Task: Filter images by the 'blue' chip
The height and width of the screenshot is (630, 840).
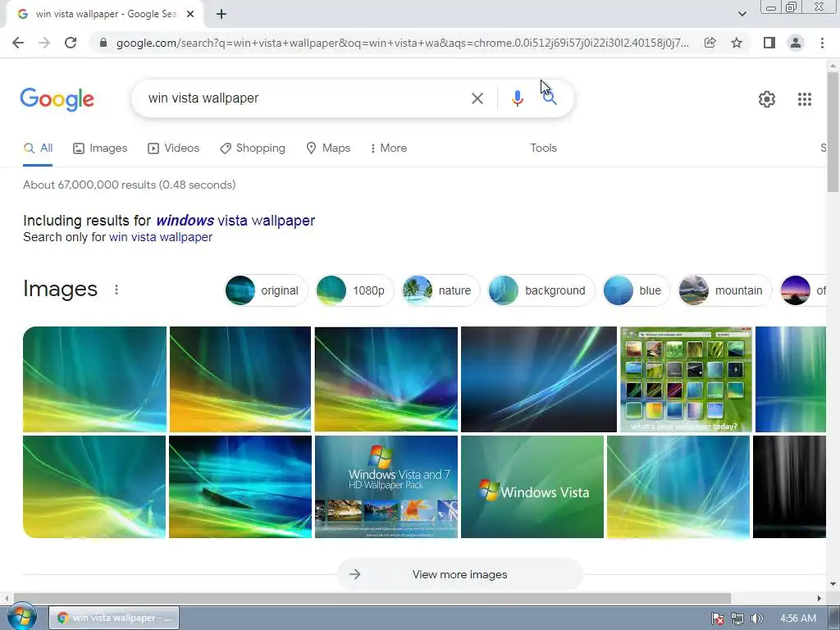Action: coord(636,290)
